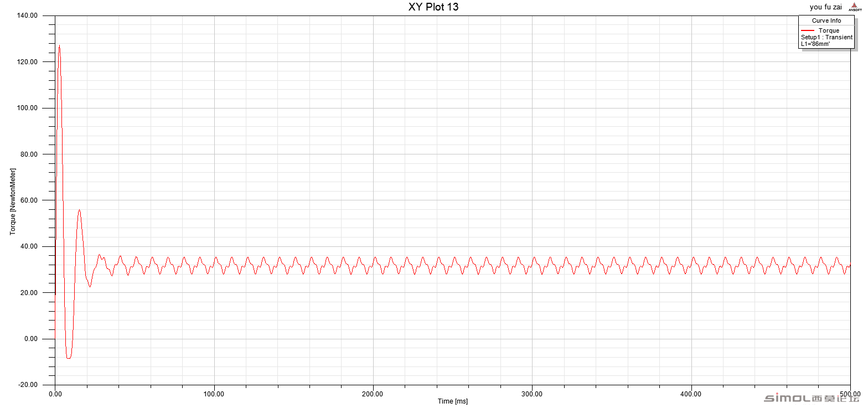Click the 400.00 X-axis tick label
Image resolution: width=868 pixels, height=408 pixels.
[691, 394]
